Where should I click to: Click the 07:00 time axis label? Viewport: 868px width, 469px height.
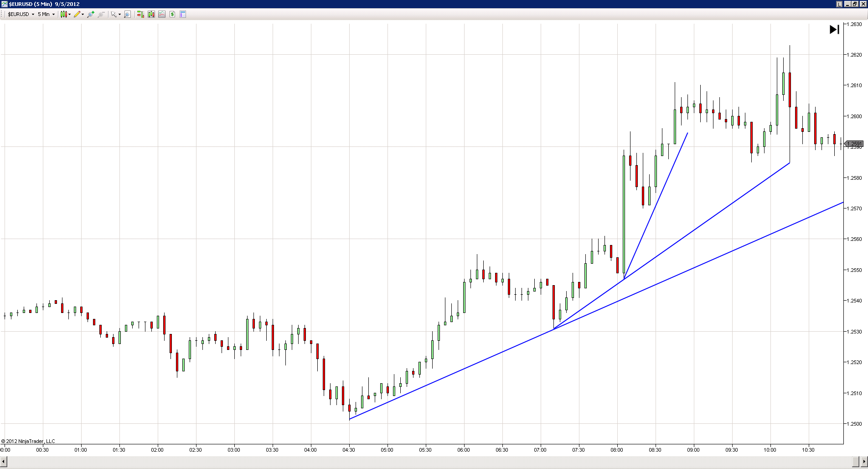[540, 450]
